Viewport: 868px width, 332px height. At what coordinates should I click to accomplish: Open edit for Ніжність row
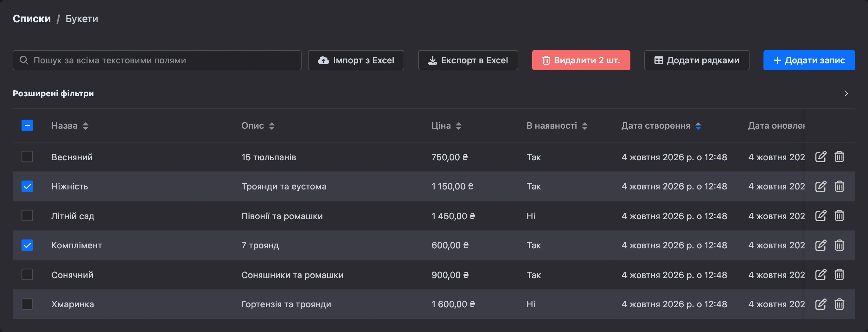pyautogui.click(x=820, y=186)
